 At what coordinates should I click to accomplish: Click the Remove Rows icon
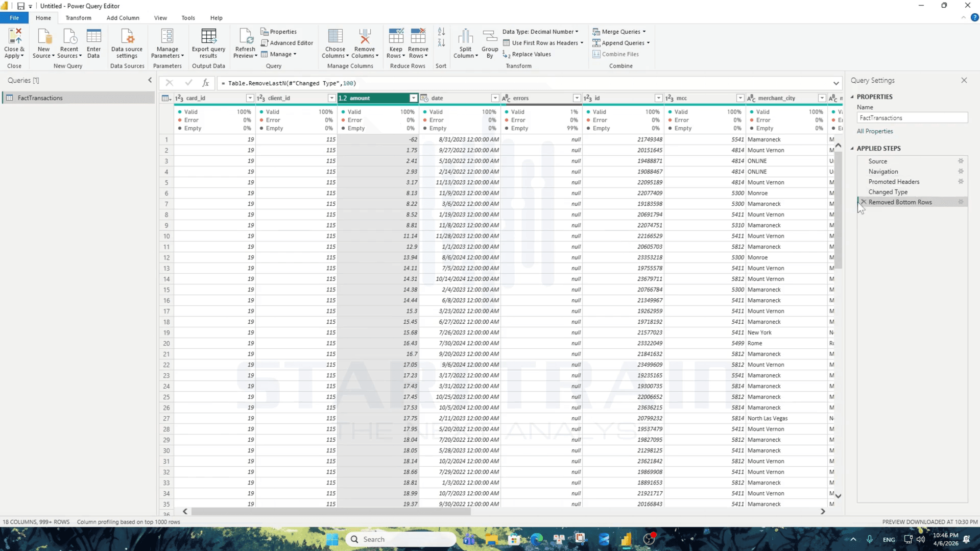[x=418, y=36]
